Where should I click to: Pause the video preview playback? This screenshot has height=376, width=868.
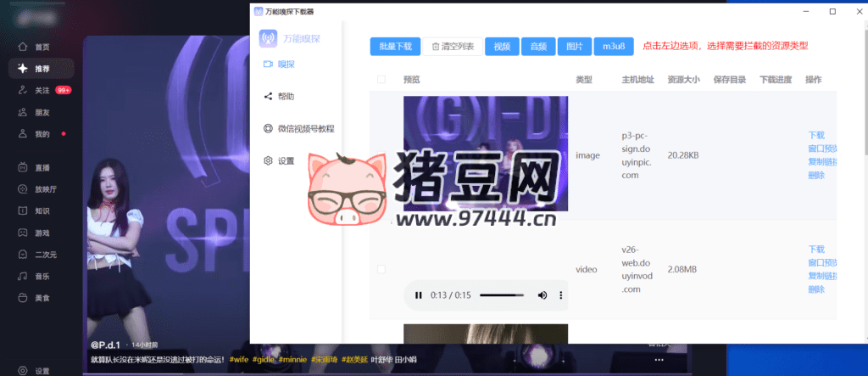coord(418,295)
